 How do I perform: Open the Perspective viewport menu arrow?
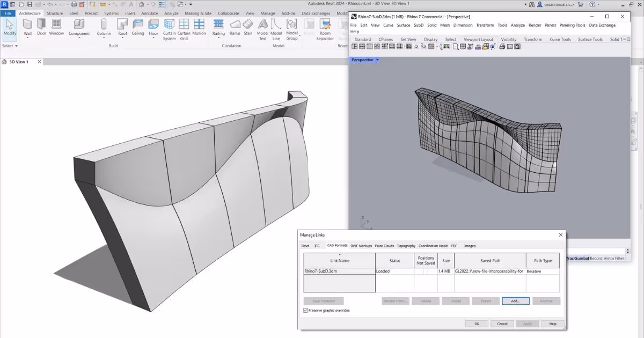(378, 60)
